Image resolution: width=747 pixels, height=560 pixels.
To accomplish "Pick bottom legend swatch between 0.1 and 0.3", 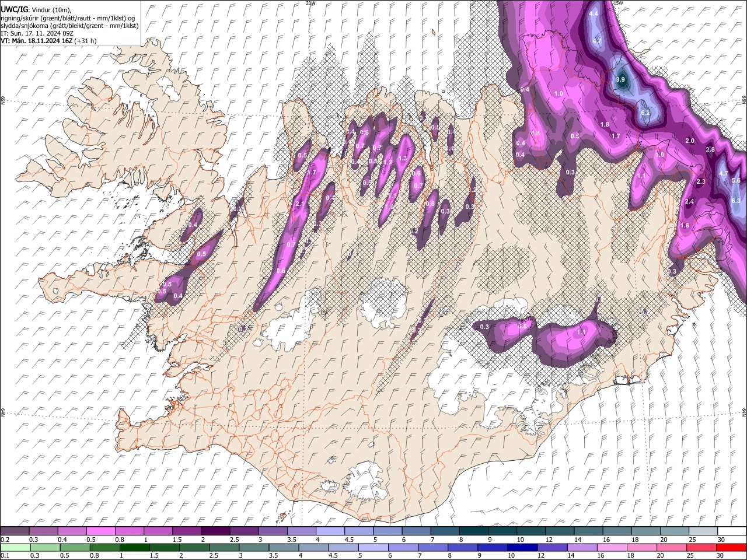I will (x=15, y=548).
